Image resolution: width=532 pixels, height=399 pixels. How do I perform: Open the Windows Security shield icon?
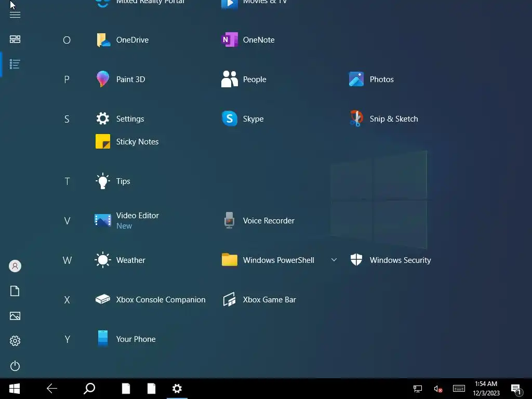356,260
